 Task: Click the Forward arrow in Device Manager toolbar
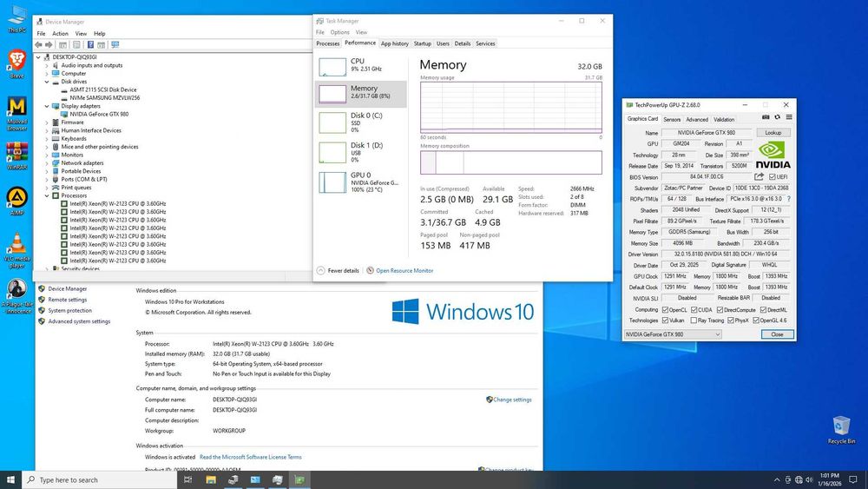pos(49,45)
